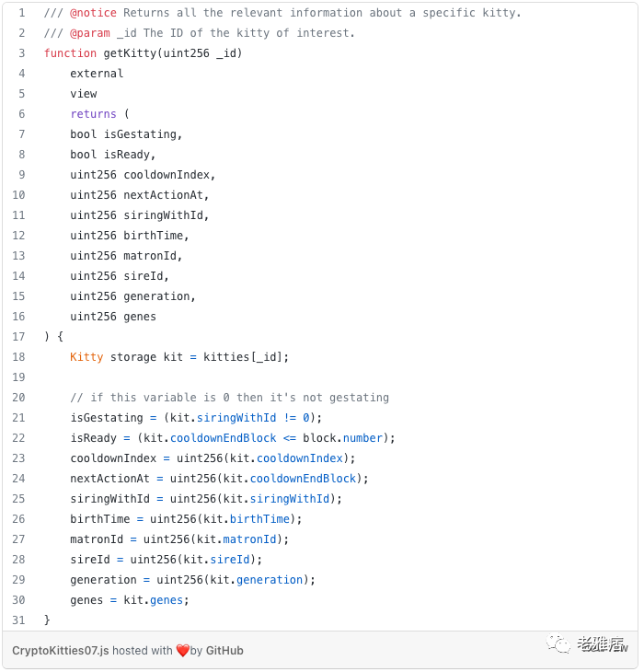Click 'getKitty(uint256 _id)' signature
The width and height of the screenshot is (644, 672).
(x=173, y=53)
